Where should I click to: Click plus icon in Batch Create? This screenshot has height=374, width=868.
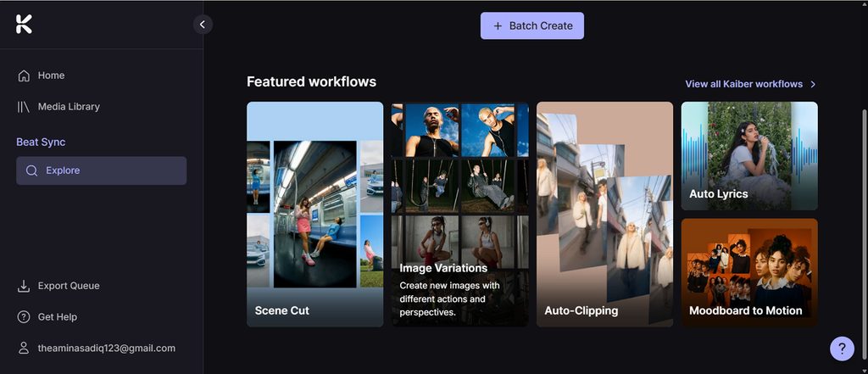[498, 26]
